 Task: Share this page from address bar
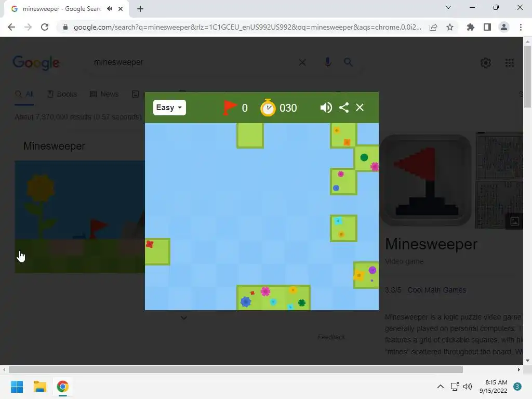point(433,27)
